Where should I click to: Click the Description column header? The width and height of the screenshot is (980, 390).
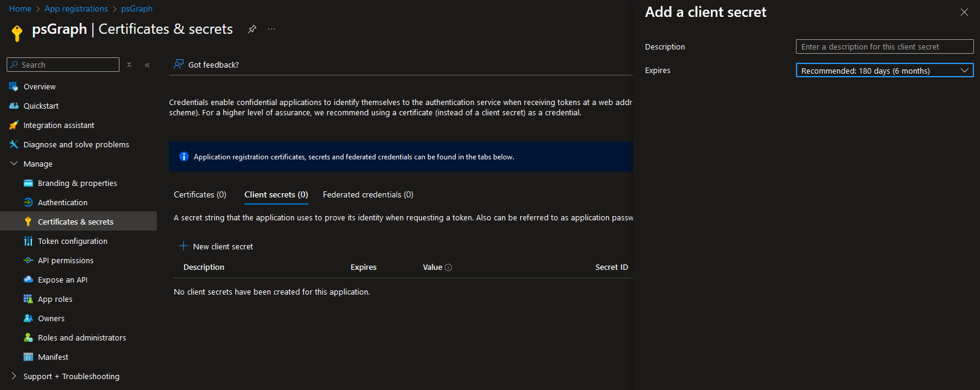(x=204, y=267)
